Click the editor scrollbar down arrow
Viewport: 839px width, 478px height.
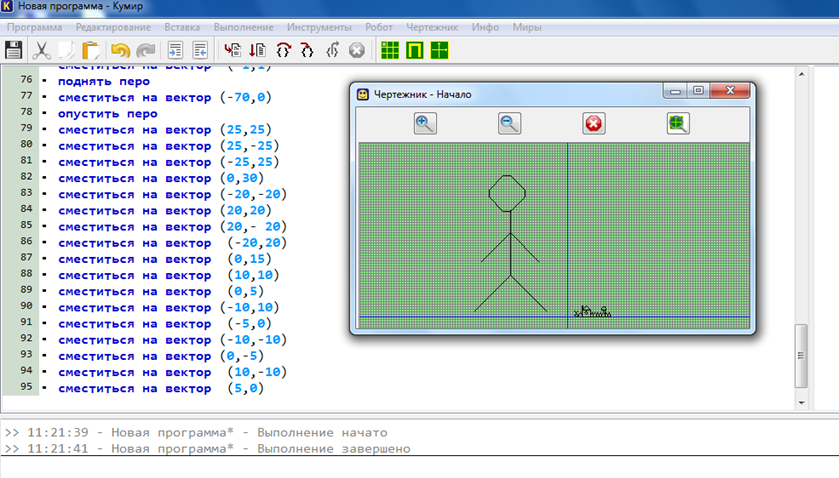pos(801,403)
